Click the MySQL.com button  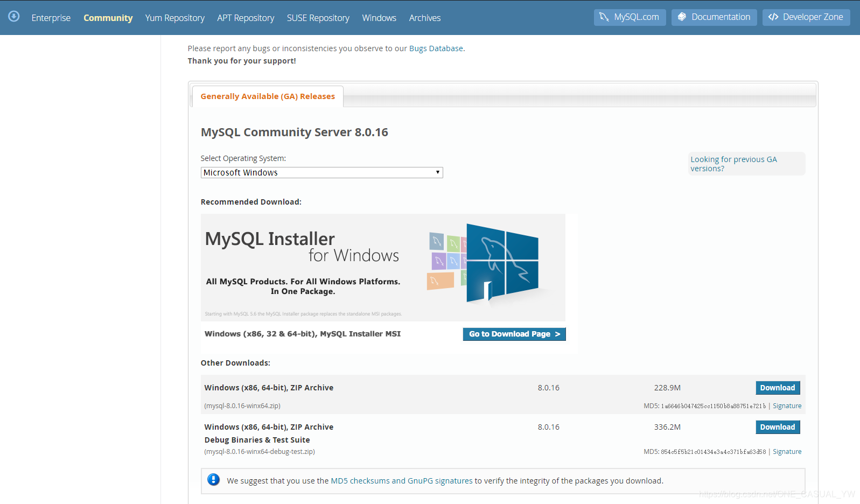630,17
